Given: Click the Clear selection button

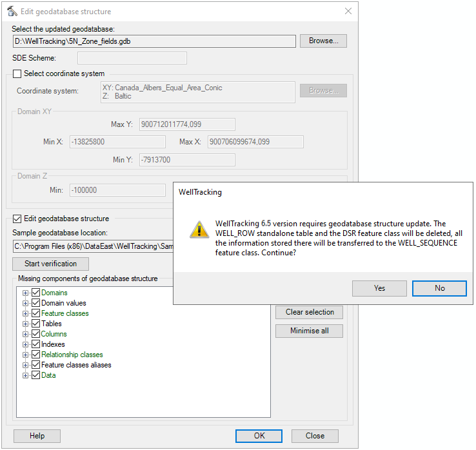Looking at the screenshot, I should coord(310,312).
